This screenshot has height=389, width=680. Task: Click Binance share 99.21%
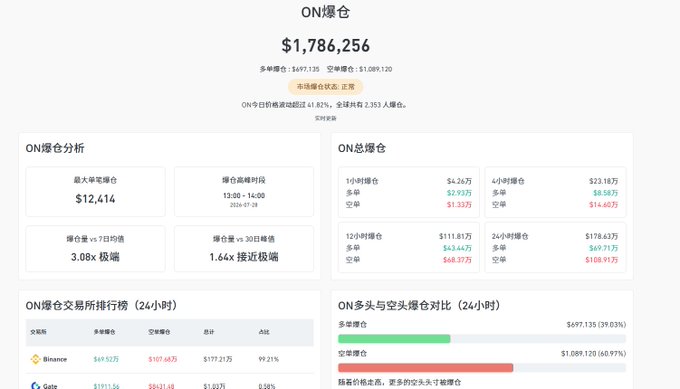[268, 359]
